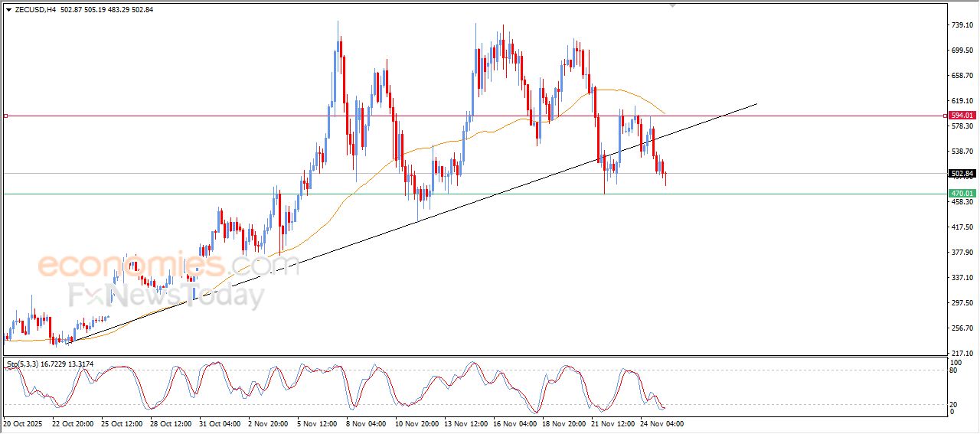The image size is (980, 434).
Task: Click the green 470.01 support line
Action: [459, 194]
